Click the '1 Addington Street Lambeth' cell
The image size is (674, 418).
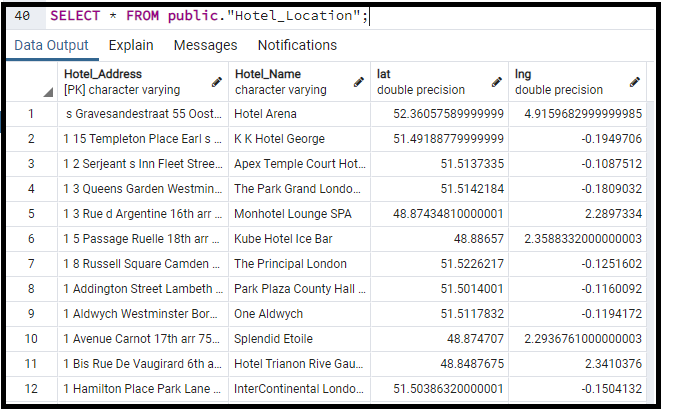coord(143,289)
